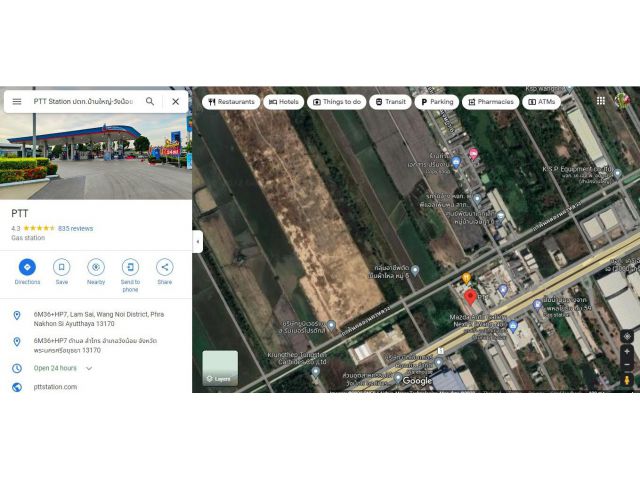Click the English address 6M36+HP7 Lam Sai
The image size is (640, 480).
pos(99,319)
